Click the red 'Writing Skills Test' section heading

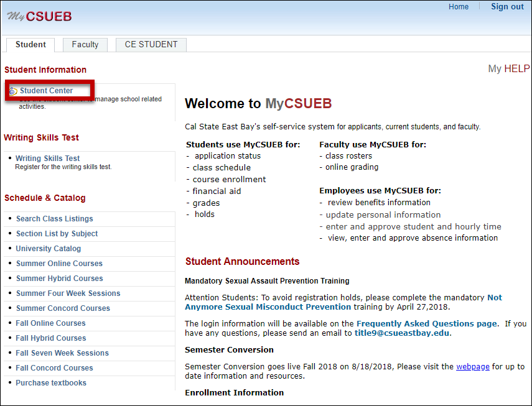[x=41, y=137]
